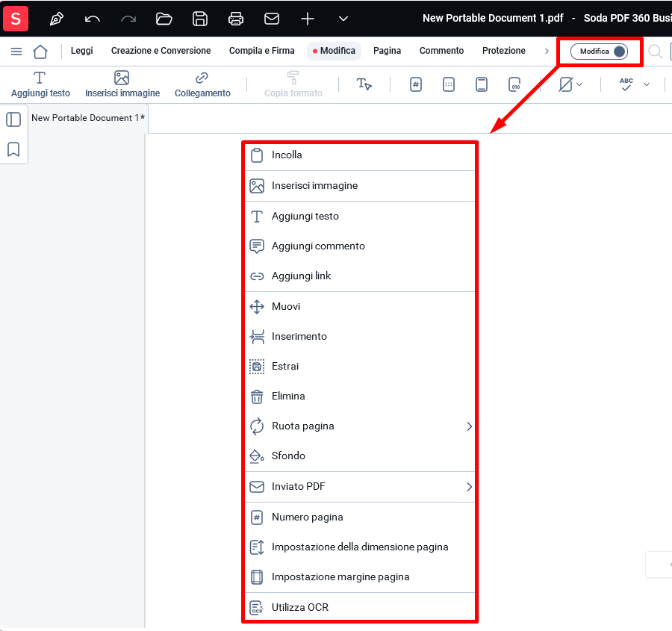
Task: Click the dotted grid page icon in toolbar
Action: (x=449, y=84)
